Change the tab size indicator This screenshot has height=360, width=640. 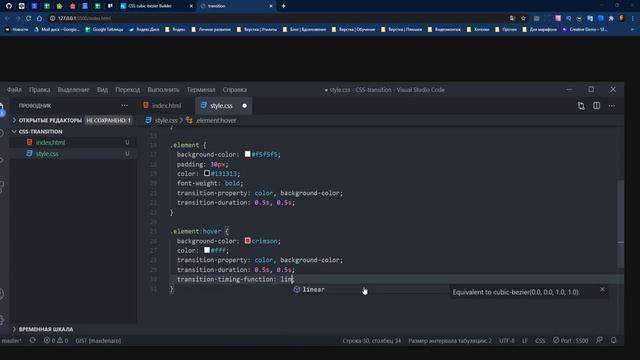pos(450,340)
